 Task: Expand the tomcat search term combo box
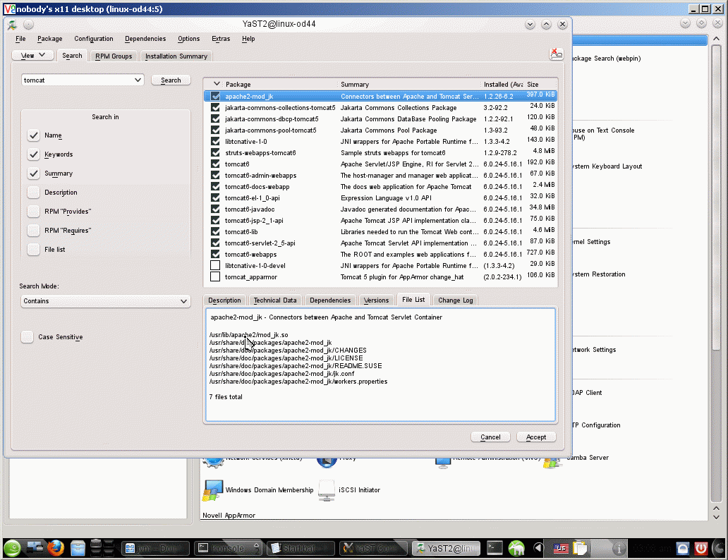(x=138, y=80)
